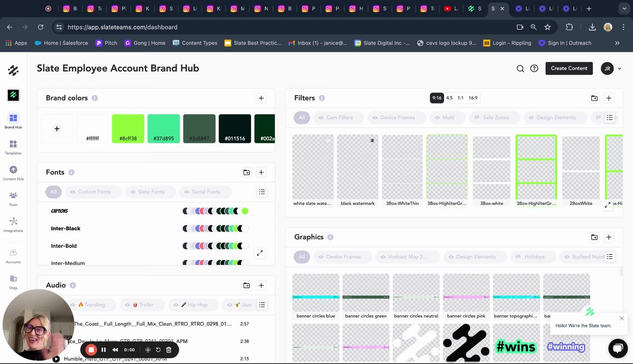Click the plus button in Brand colors header
This screenshot has height=364, width=633.
pyautogui.click(x=261, y=98)
